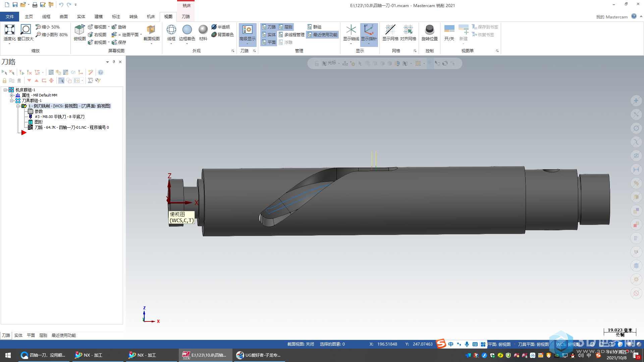Switch to UG爱好者 taskbar window
The width and height of the screenshot is (644, 362).
coord(259,355)
